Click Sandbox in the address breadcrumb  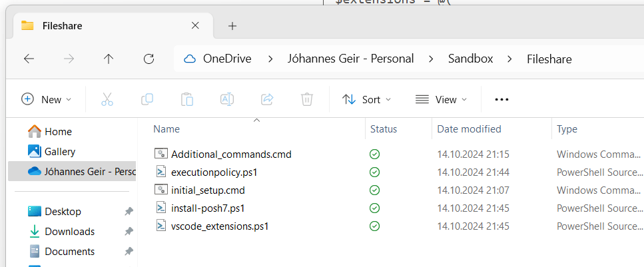coord(470,59)
